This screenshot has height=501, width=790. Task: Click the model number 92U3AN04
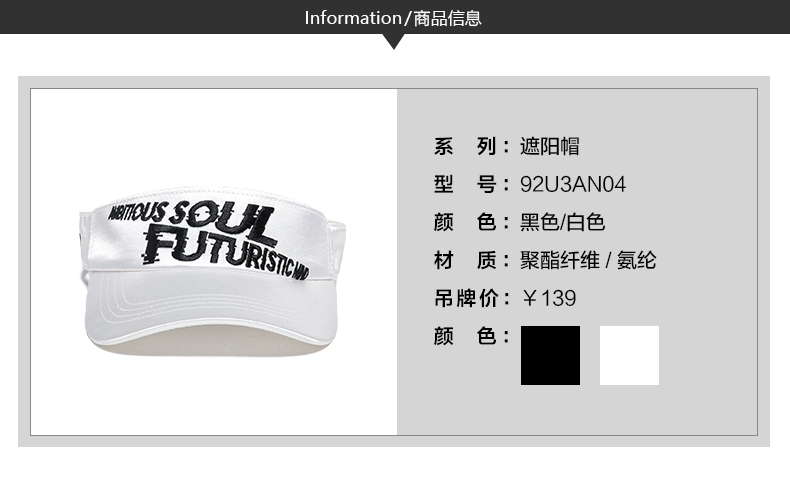573,184
